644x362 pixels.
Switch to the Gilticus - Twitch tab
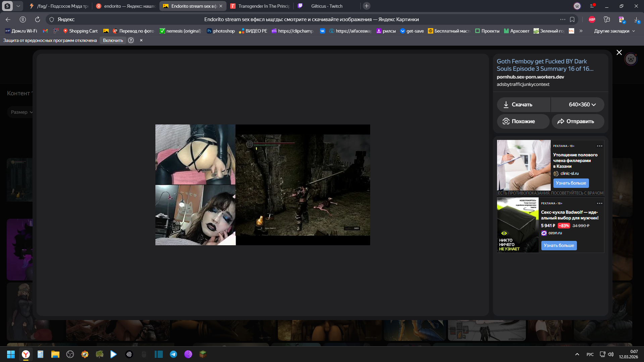pyautogui.click(x=328, y=6)
